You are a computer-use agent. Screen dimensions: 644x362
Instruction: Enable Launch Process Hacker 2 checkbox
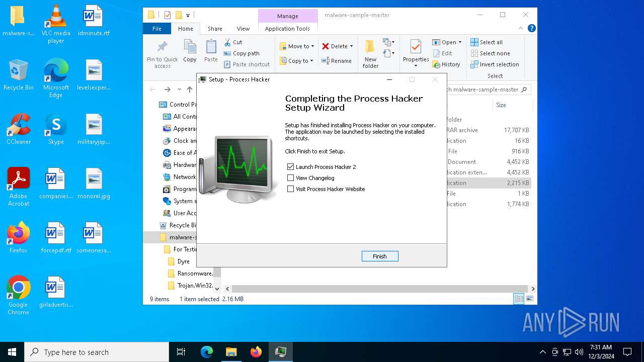tap(290, 166)
